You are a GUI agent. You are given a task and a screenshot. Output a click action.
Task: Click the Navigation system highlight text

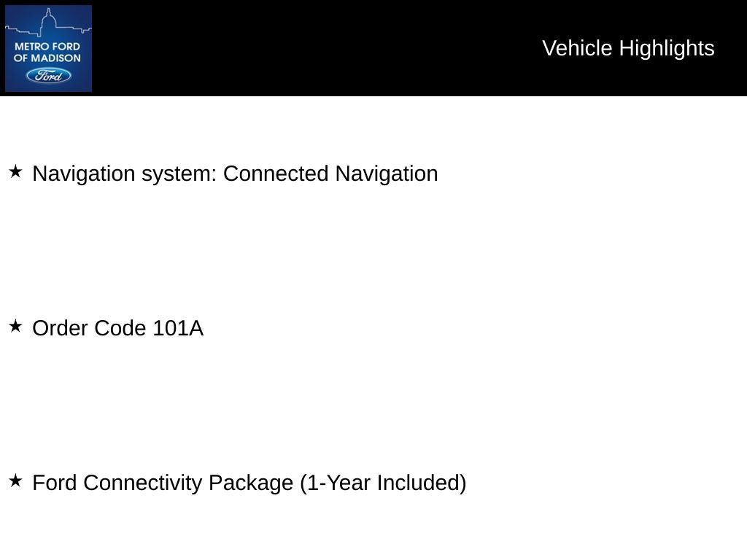(x=235, y=174)
